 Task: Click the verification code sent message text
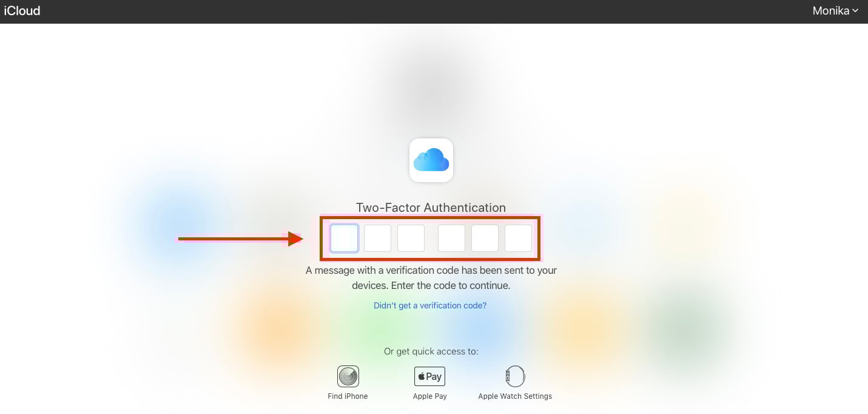[x=431, y=278]
